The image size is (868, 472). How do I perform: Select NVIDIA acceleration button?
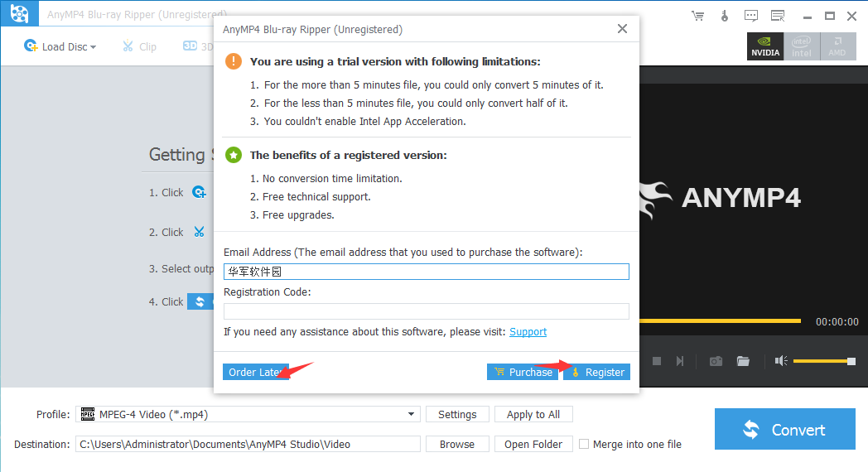[x=765, y=46]
